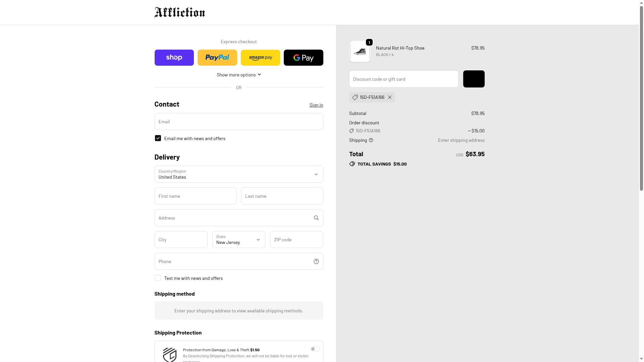Click the Sign in link

(316, 105)
